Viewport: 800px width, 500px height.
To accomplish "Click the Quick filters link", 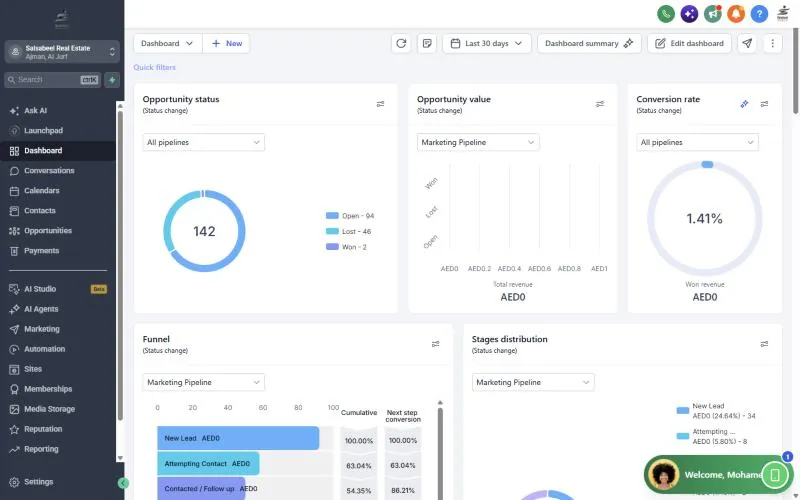I will click(155, 67).
